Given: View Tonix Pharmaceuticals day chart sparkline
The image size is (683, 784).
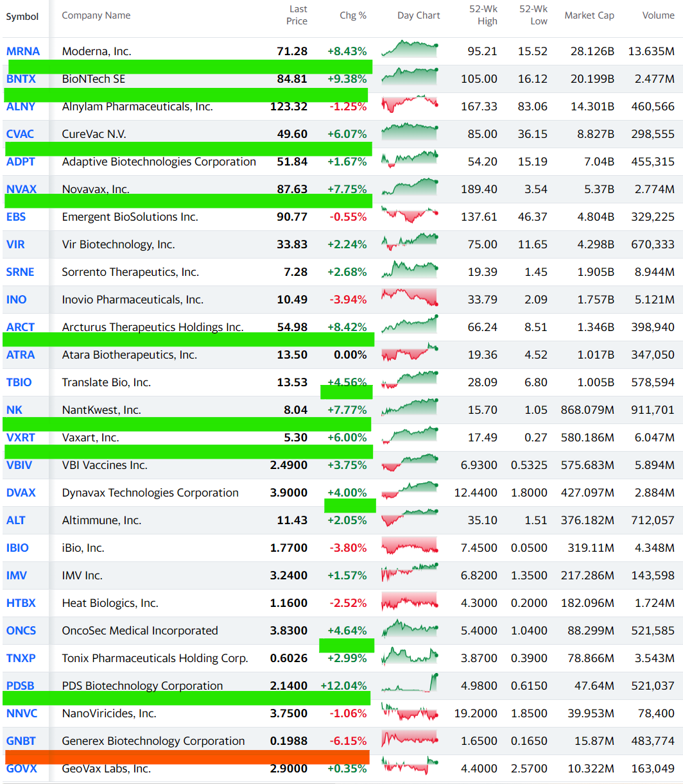Looking at the screenshot, I should tap(410, 656).
